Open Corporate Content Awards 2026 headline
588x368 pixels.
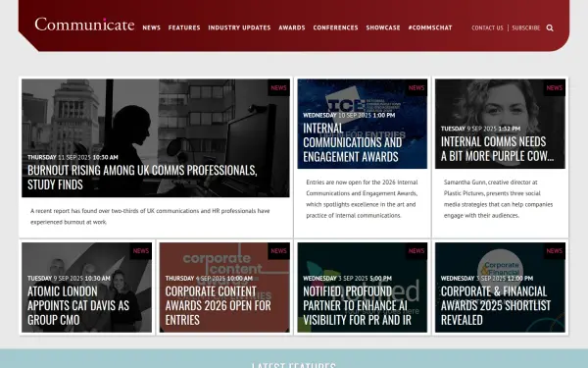pyautogui.click(x=218, y=305)
